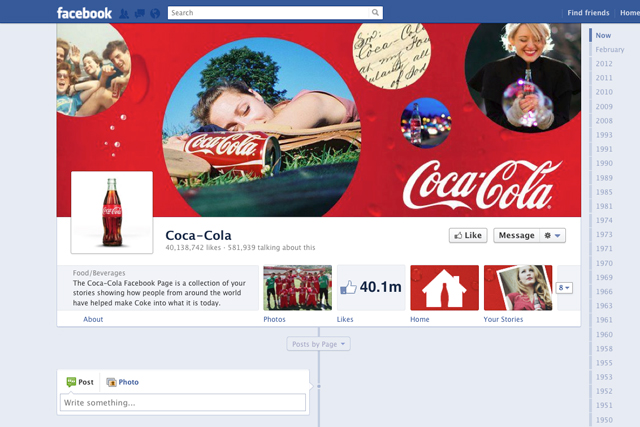Click the 40,138,742 likes text
Image resolution: width=640 pixels, height=427 pixels.
coord(193,247)
